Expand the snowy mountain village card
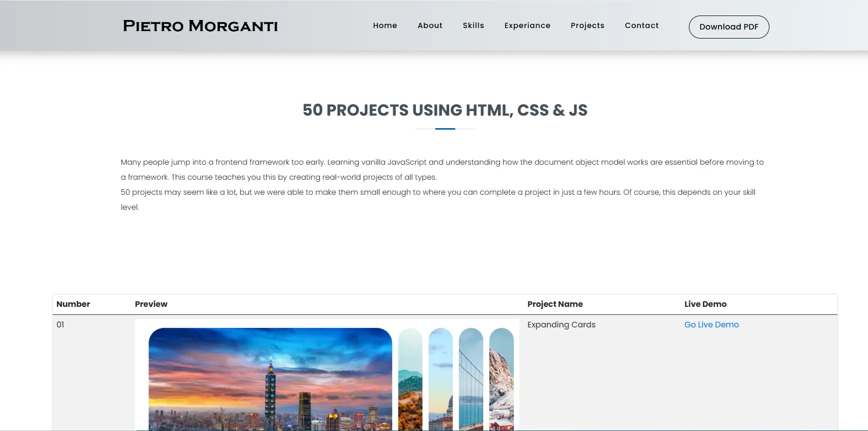The height and width of the screenshot is (431, 868). pyautogui.click(x=501, y=379)
